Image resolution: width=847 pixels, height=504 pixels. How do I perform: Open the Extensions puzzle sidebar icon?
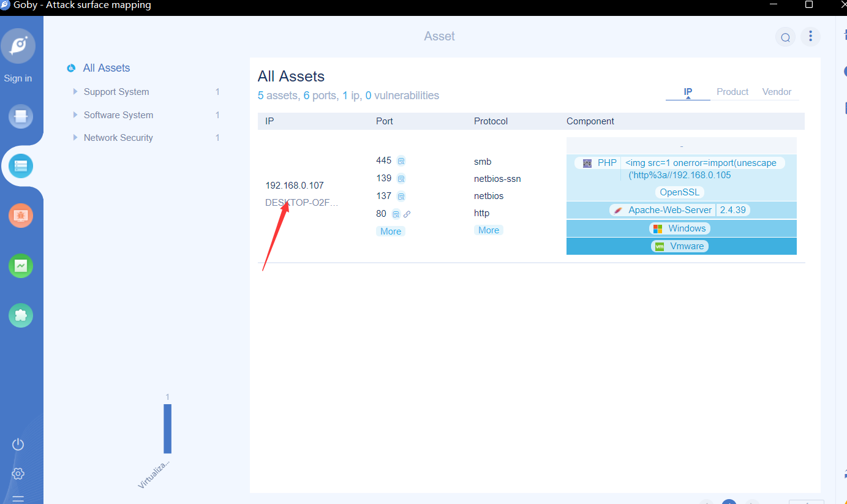point(21,315)
